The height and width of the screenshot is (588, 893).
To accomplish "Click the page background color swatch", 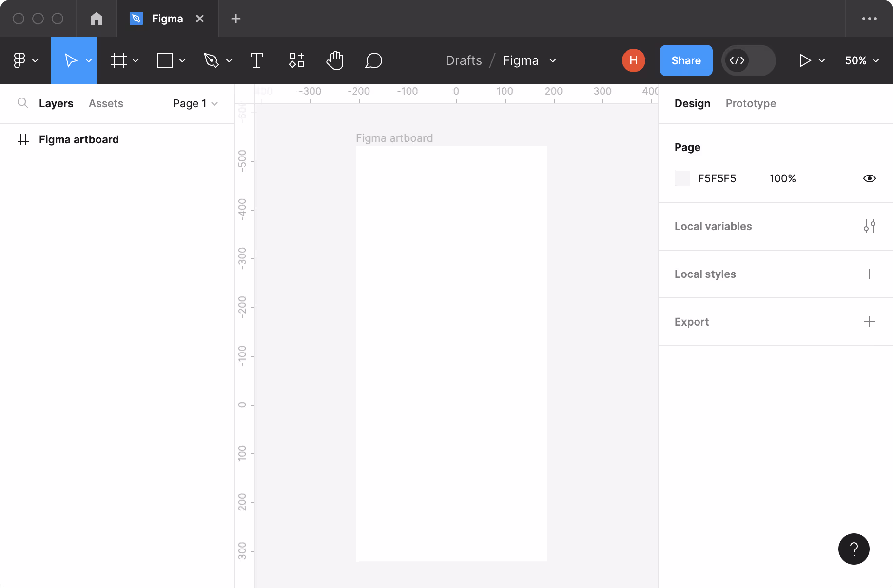I will [682, 178].
